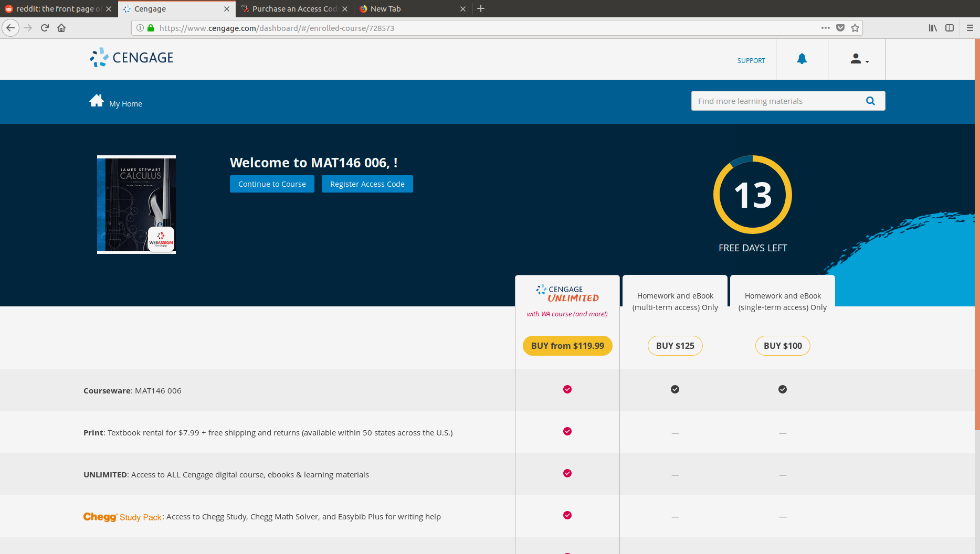This screenshot has width=980, height=554.
Task: Close the Purchase an Access Code tab
Action: coord(345,9)
